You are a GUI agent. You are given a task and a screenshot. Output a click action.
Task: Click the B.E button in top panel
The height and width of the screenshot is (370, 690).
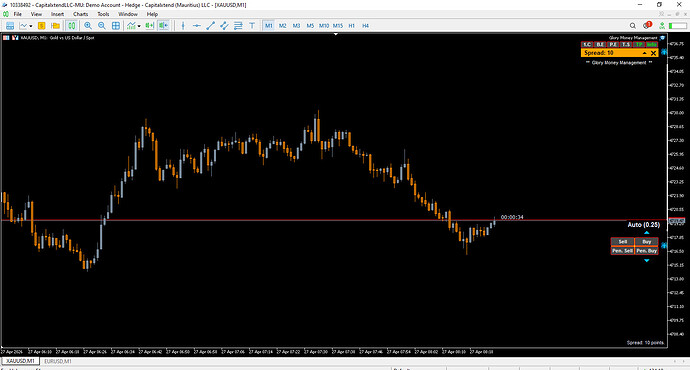click(600, 44)
